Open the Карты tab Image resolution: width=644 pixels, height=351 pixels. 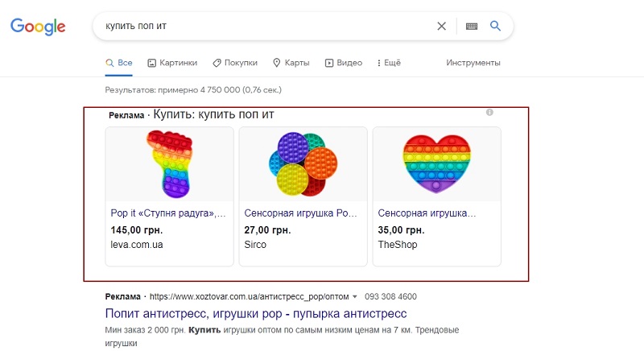click(291, 63)
